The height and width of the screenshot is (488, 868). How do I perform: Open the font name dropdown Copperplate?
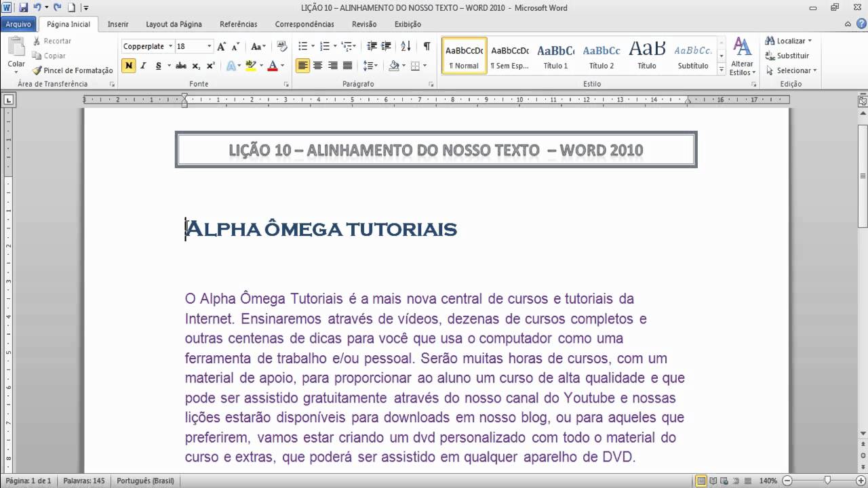[171, 47]
